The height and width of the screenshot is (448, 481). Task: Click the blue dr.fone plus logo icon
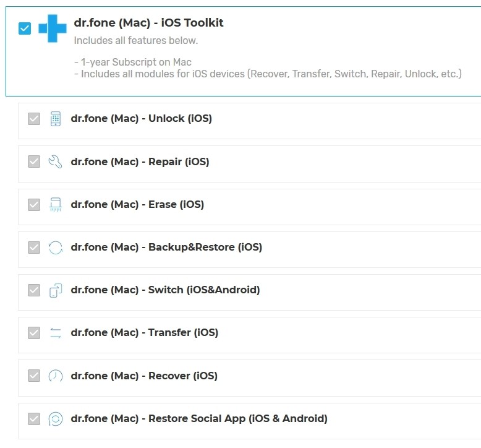point(52,28)
